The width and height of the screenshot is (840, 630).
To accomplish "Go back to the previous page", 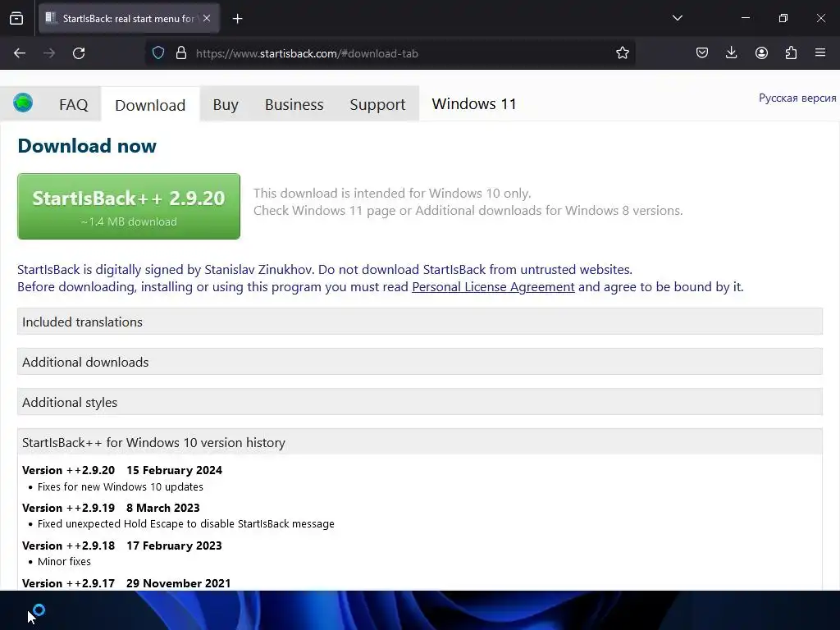I will (x=20, y=53).
